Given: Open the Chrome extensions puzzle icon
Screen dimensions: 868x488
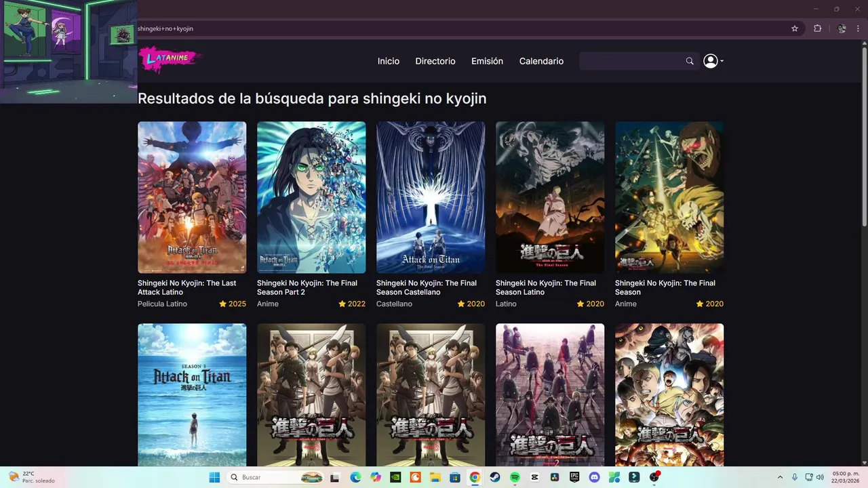Looking at the screenshot, I should pyautogui.click(x=817, y=28).
